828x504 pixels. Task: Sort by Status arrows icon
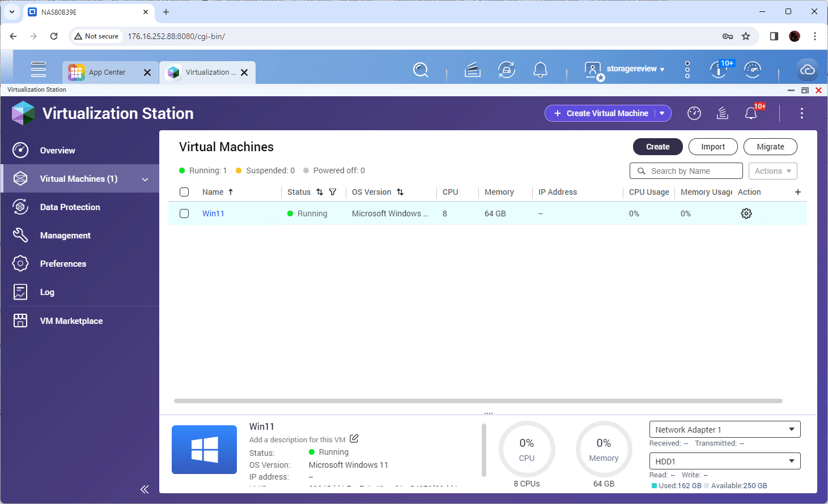click(320, 192)
